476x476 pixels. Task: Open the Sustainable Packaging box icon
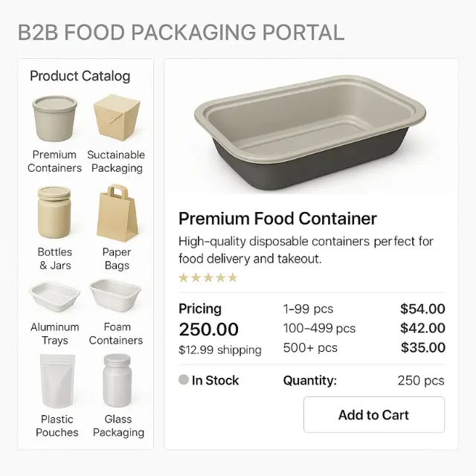[x=116, y=118]
